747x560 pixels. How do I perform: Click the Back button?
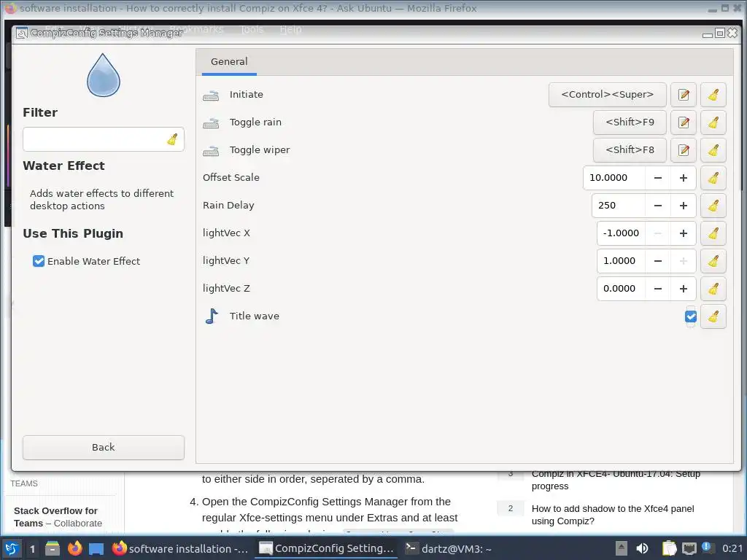pyautogui.click(x=104, y=447)
